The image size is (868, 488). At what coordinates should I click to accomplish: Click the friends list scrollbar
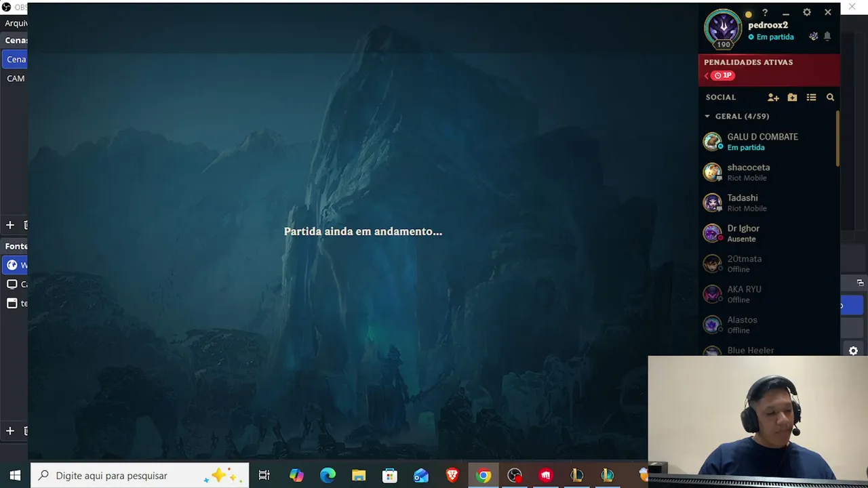(838, 138)
